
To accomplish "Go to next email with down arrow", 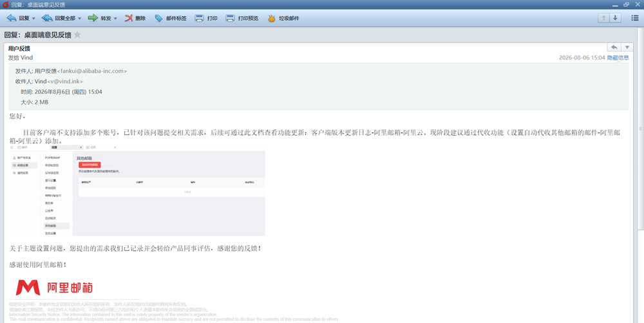I will coord(615,17).
